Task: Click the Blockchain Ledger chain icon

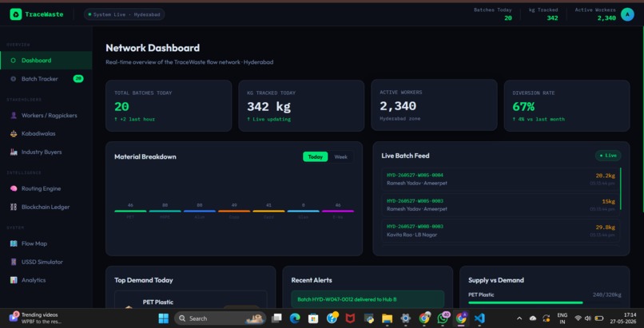Action: 14,207
